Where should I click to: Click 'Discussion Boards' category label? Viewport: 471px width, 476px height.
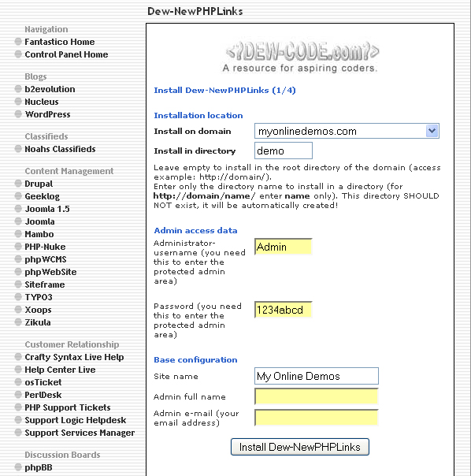(x=62, y=455)
